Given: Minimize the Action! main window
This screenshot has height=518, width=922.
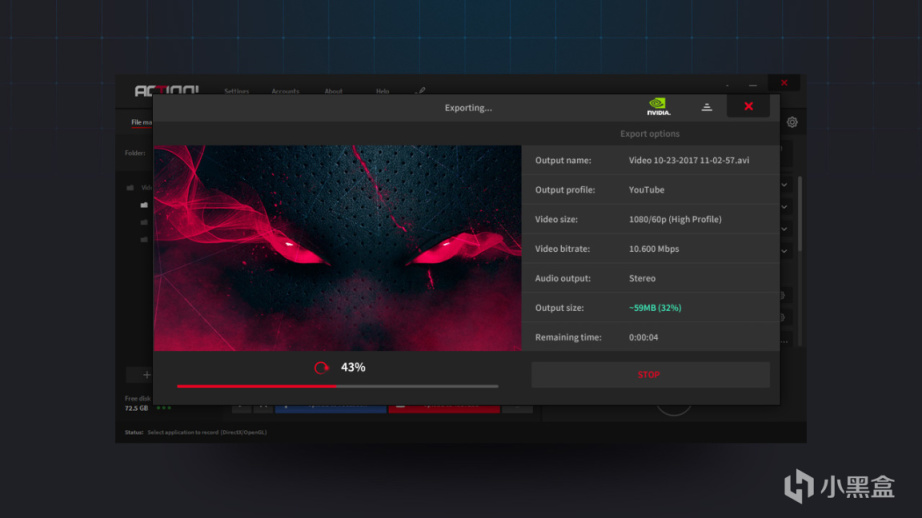Looking at the screenshot, I should pos(753,85).
